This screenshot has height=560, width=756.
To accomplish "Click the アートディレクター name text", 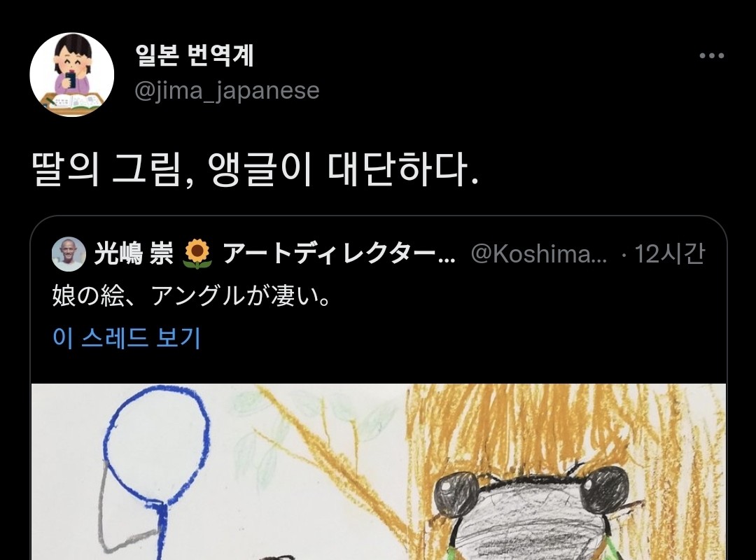I will coord(339,253).
